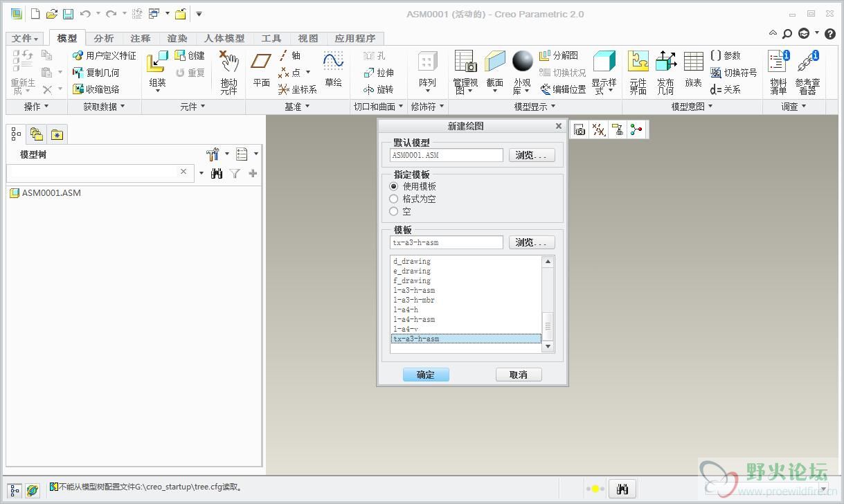844x504 pixels.
Task: Click the 参数 parameters tool
Action: 726,55
